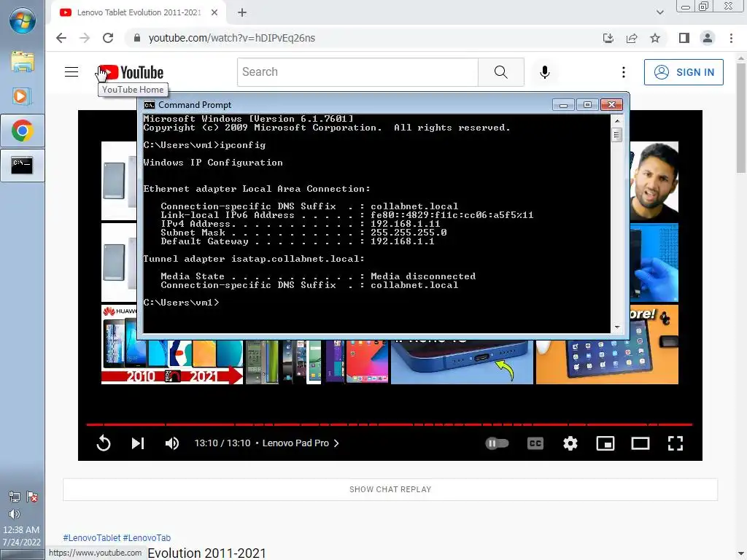Image resolution: width=747 pixels, height=560 pixels.
Task: Open a new tab
Action: [x=242, y=12]
